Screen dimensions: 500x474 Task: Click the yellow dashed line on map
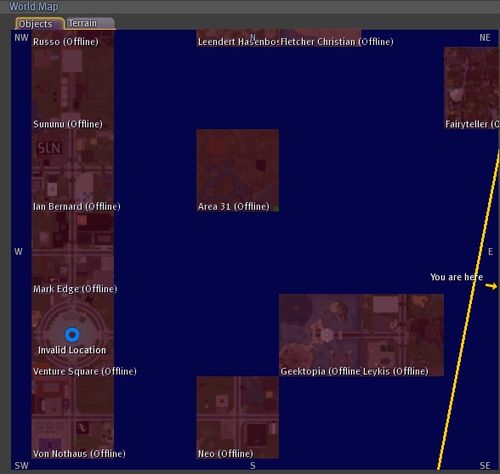pos(468,310)
